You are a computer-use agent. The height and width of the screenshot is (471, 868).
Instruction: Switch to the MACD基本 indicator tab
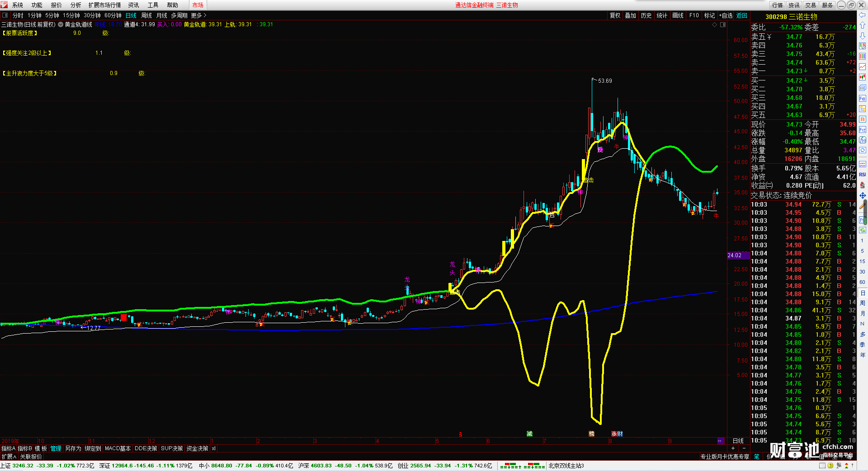click(118, 448)
